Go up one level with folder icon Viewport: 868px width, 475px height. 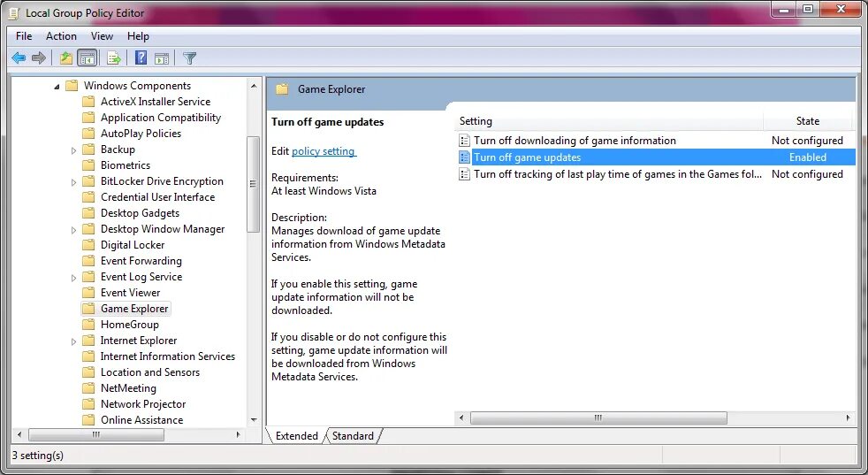pyautogui.click(x=66, y=57)
